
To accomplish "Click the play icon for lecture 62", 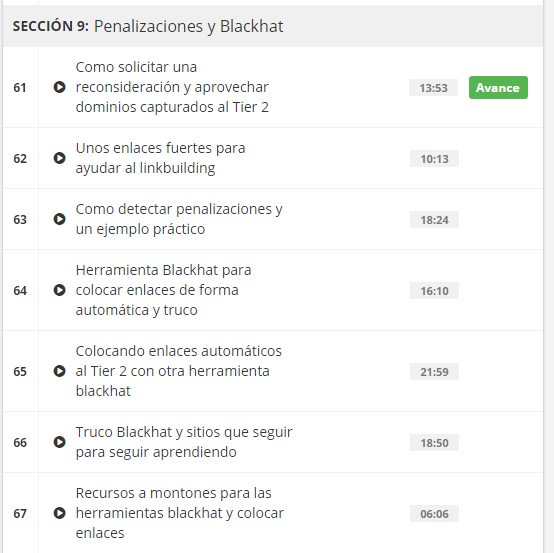I will 59,158.
